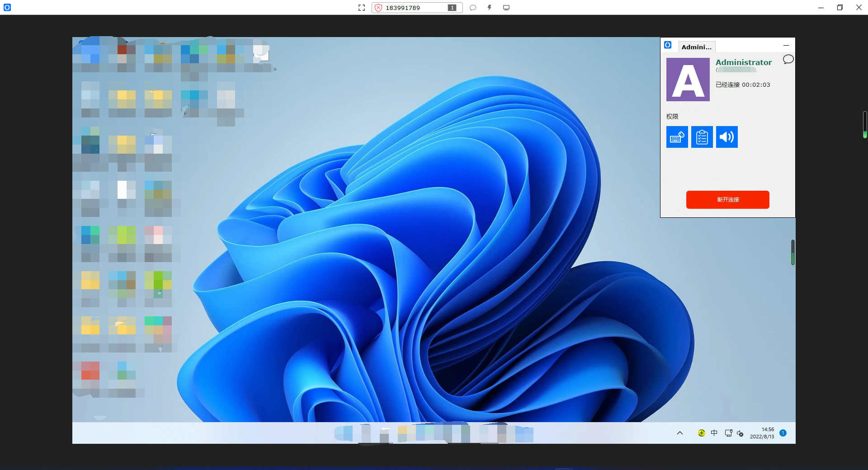The width and height of the screenshot is (868, 470).
Task: Switch input method via 中 indicator
Action: pos(714,433)
